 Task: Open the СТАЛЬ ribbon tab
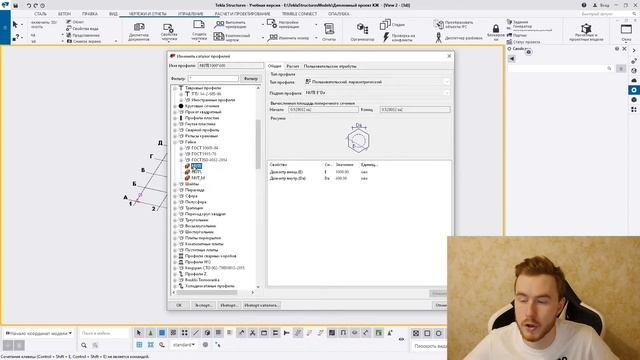pos(40,14)
